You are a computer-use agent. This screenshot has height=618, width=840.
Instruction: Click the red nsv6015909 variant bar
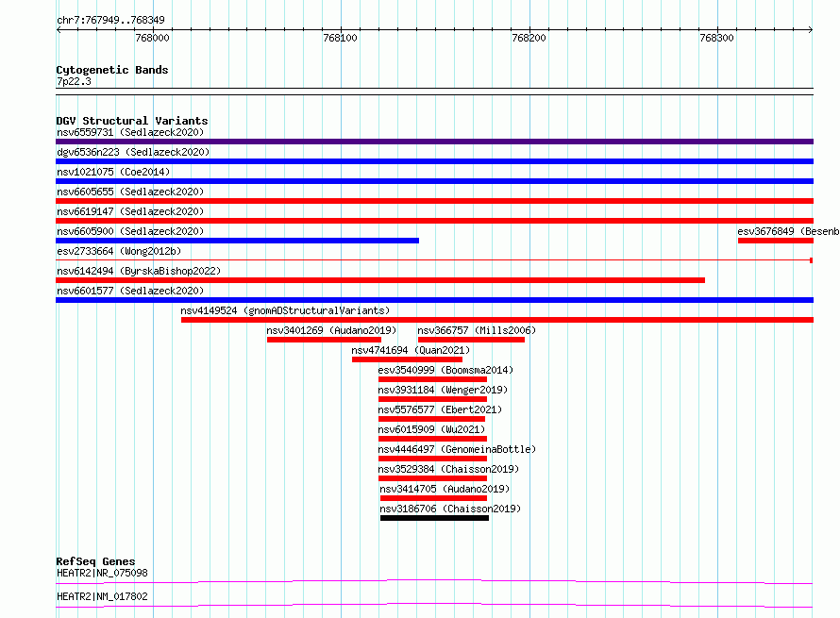(x=433, y=439)
